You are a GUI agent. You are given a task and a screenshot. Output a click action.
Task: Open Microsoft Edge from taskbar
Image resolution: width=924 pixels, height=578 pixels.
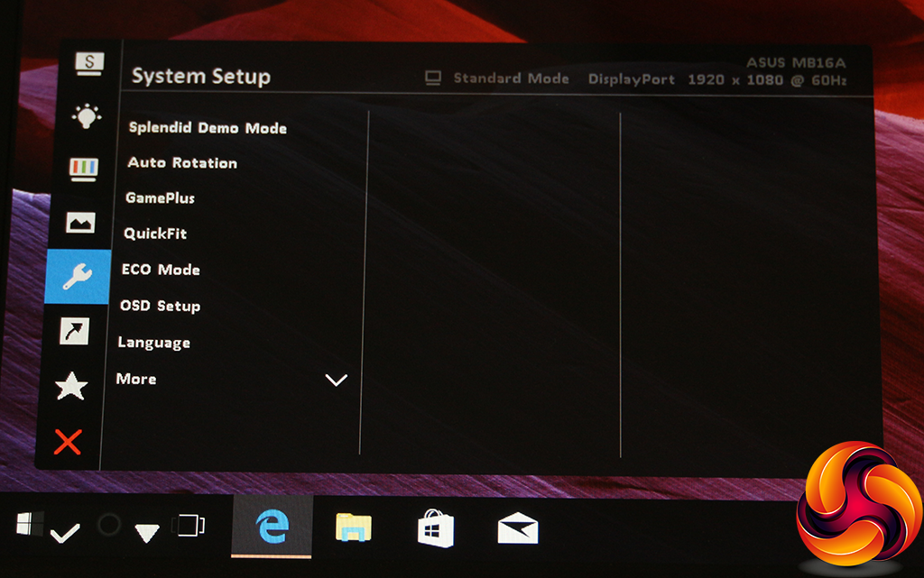(x=273, y=527)
